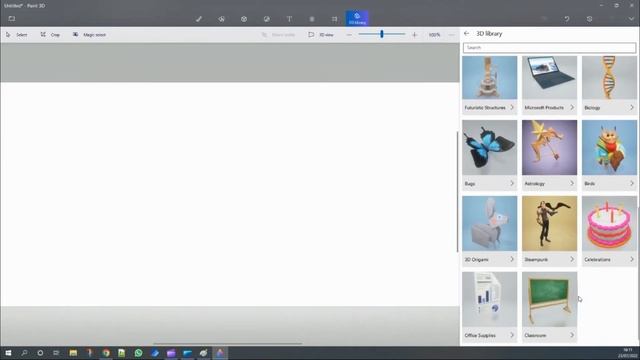Open the Windows Start menu
Viewport: 640px width, 360px height.
pos(8,353)
